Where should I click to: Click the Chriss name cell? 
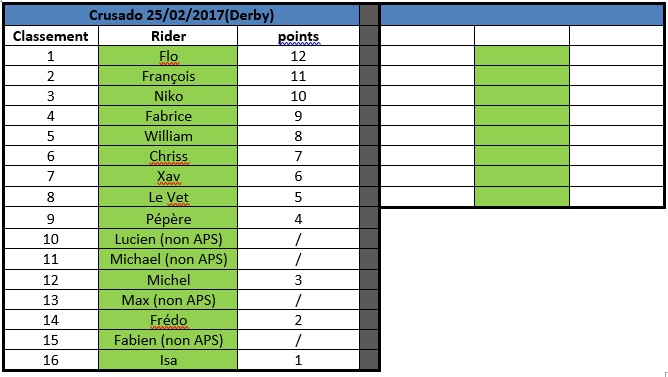point(168,156)
